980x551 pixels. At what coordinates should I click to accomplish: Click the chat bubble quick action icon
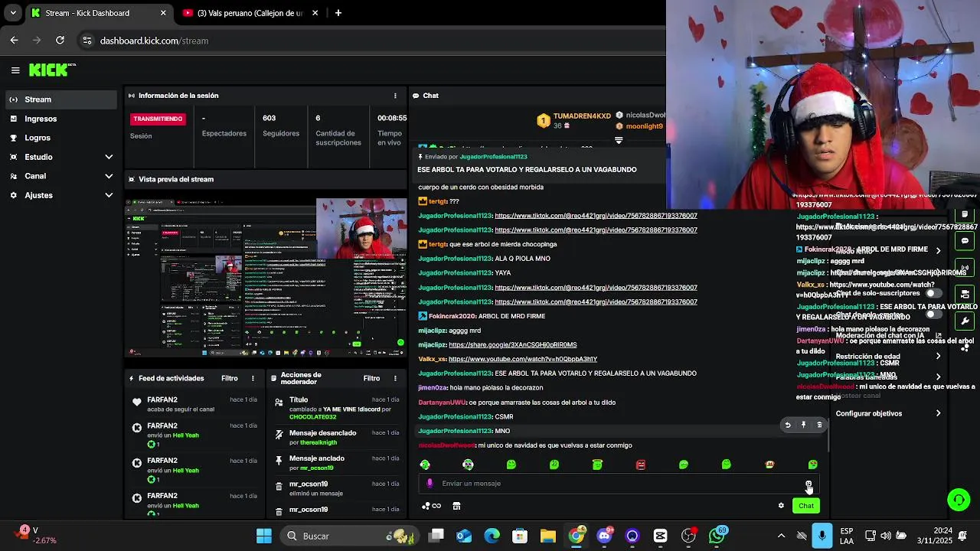965,241
